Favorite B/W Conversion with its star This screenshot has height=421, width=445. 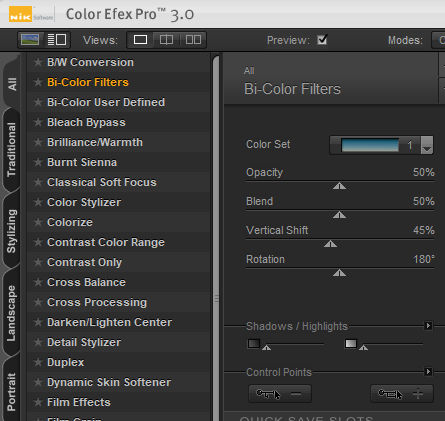(38, 62)
